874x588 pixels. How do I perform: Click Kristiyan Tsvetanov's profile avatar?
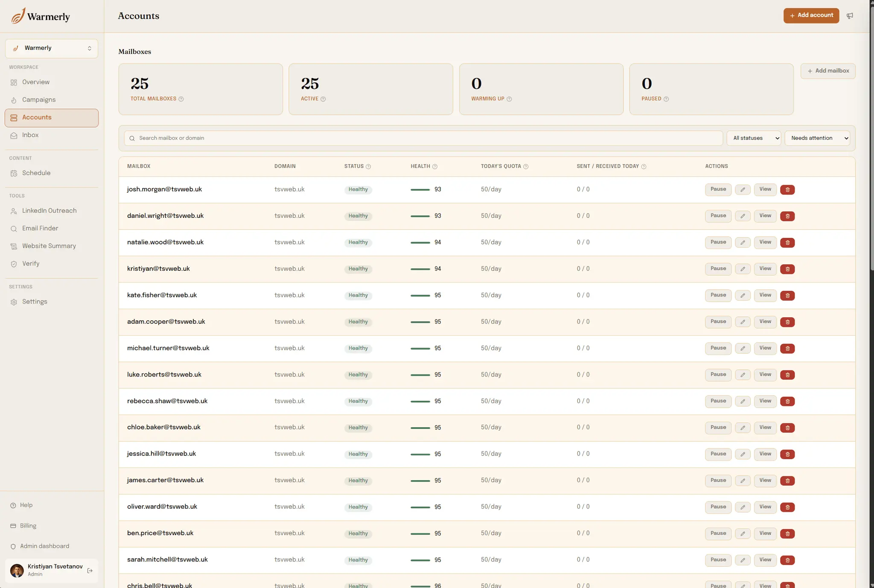coord(17,571)
